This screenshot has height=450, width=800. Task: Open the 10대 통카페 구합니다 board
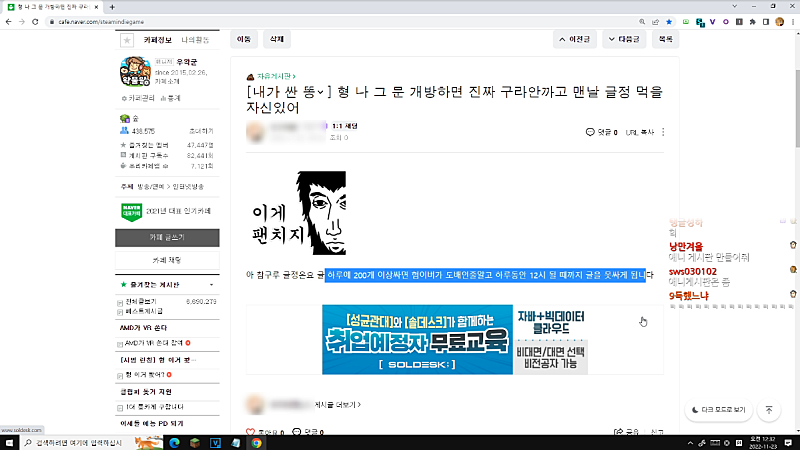pyautogui.click(x=154, y=407)
